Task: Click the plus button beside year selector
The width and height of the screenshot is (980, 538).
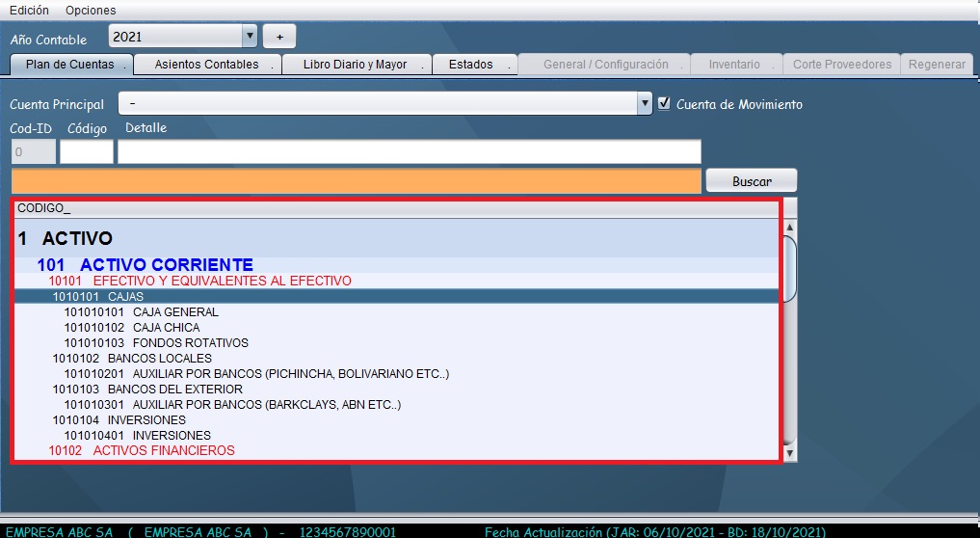Action: coord(279,37)
